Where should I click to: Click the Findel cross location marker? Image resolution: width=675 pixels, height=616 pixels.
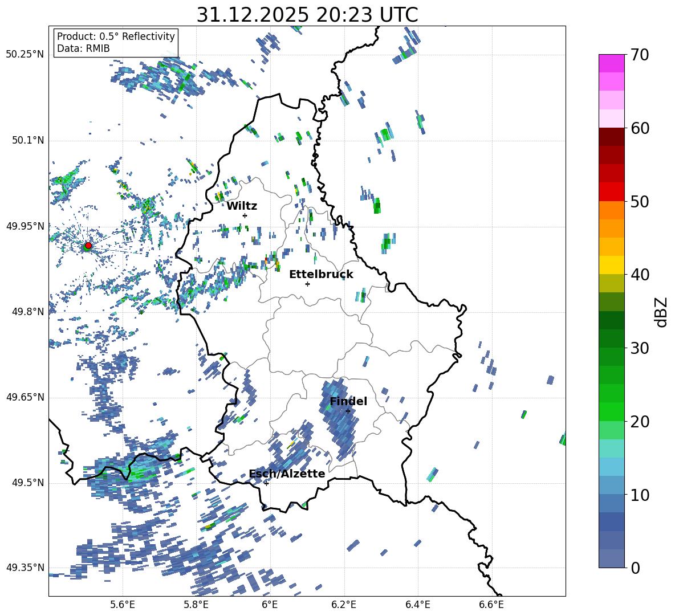click(x=348, y=411)
